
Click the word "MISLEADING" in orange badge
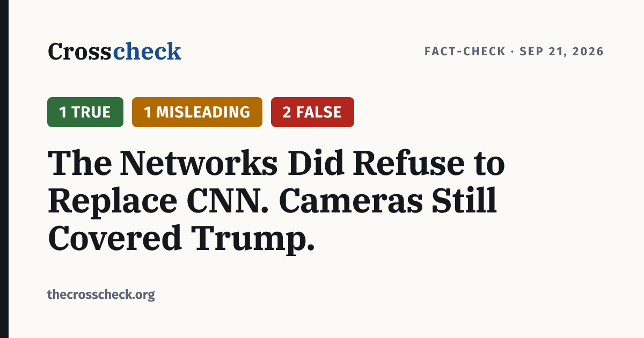tap(203, 112)
